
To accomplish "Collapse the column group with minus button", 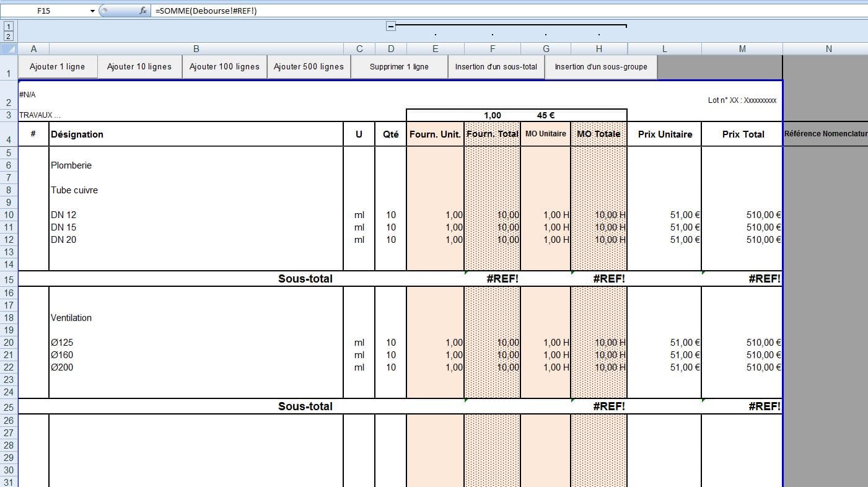I will 391,26.
